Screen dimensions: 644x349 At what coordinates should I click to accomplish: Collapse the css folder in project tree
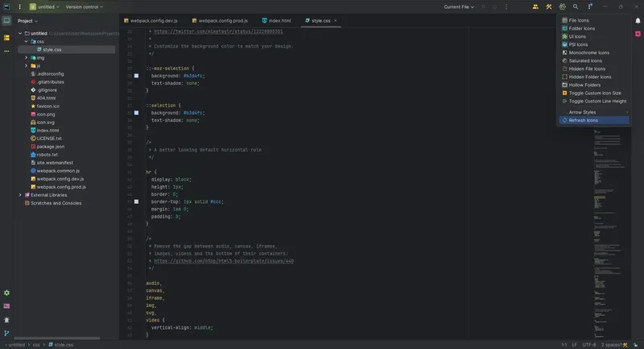click(x=32, y=41)
